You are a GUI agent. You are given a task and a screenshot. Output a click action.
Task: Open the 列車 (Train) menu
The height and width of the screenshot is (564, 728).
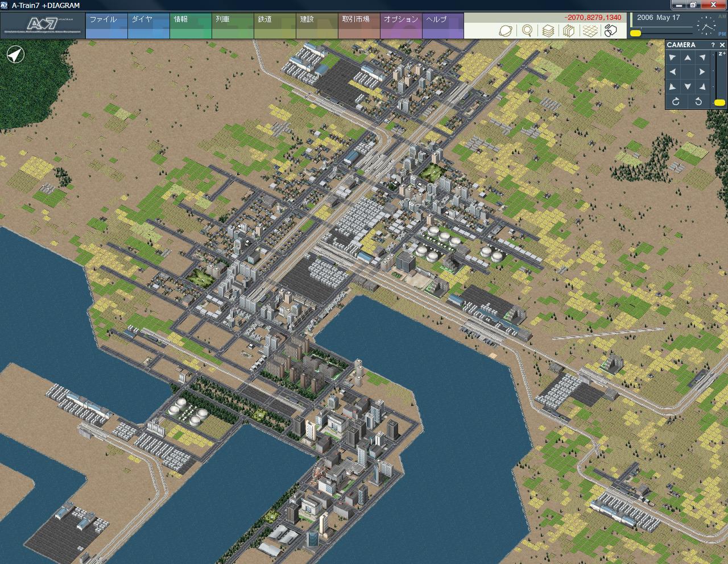coord(233,26)
